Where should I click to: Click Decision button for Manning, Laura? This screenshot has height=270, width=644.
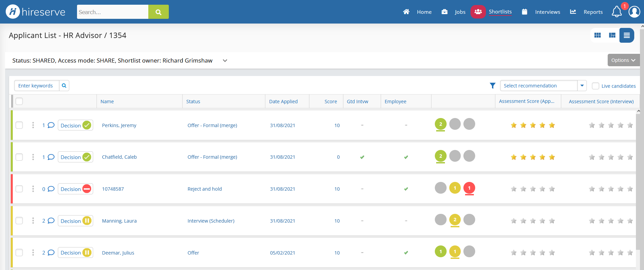75,221
